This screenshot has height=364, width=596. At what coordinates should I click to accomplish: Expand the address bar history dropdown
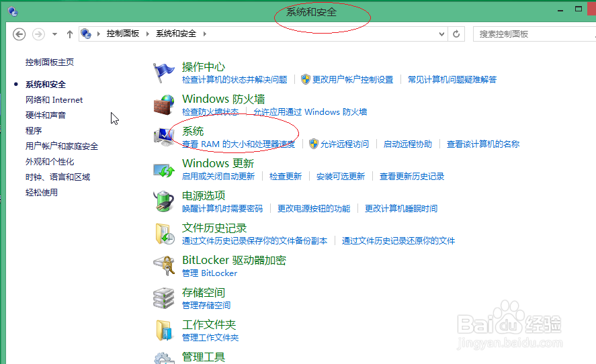441,34
